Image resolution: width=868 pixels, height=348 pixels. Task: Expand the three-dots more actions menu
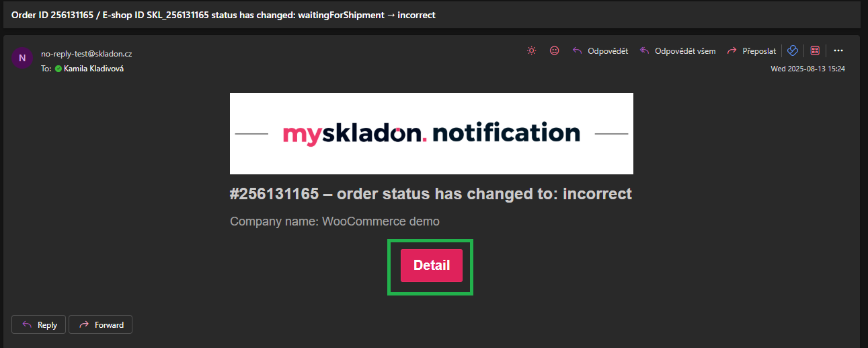[838, 50]
